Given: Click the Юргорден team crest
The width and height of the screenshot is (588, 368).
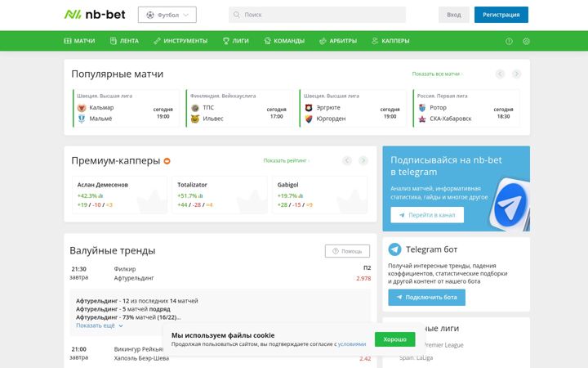Looking at the screenshot, I should 309,119.
